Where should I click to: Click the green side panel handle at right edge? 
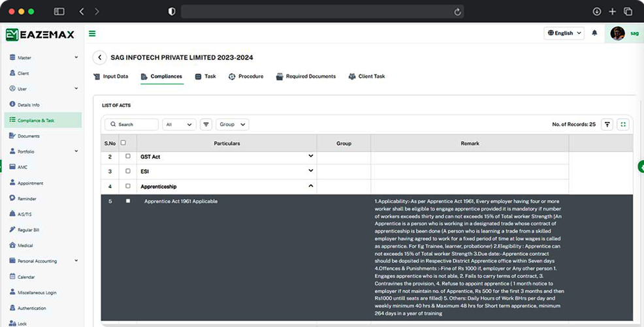tap(641, 167)
